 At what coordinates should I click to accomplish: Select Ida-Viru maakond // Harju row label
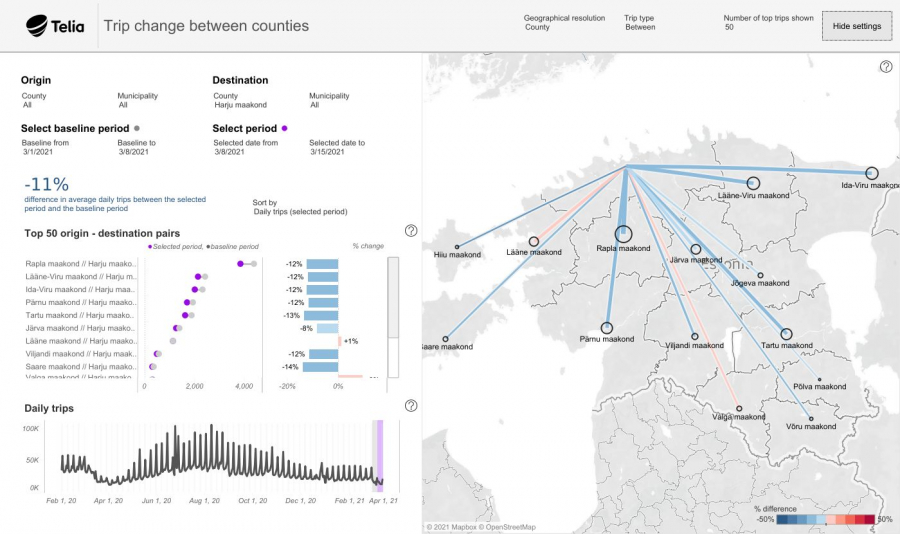click(80, 289)
